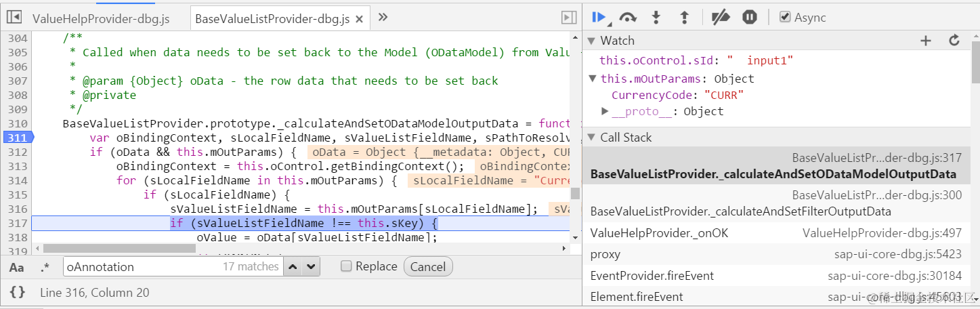Screen dimensions: 980x309
Task: Click the 17 matches count
Action: tap(251, 267)
